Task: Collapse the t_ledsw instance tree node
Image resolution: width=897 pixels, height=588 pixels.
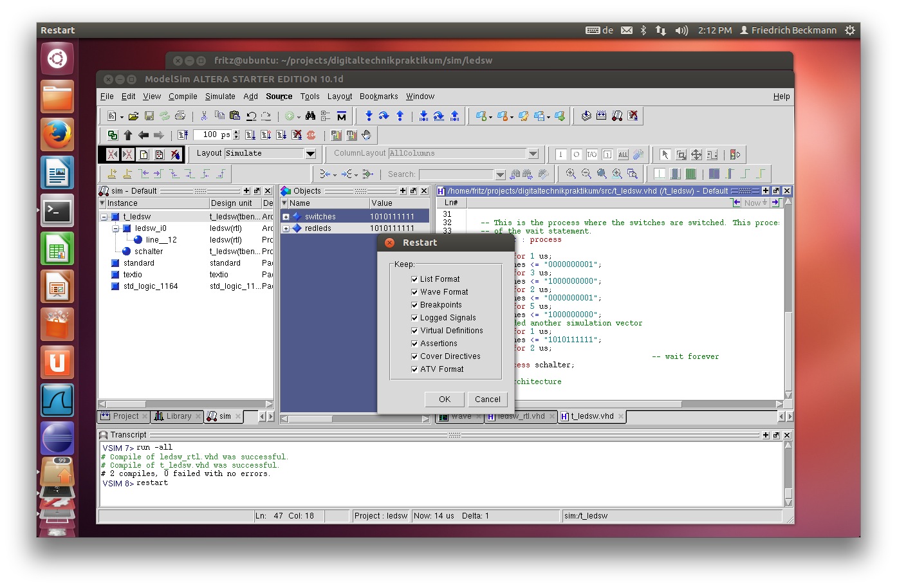Action: tap(104, 217)
